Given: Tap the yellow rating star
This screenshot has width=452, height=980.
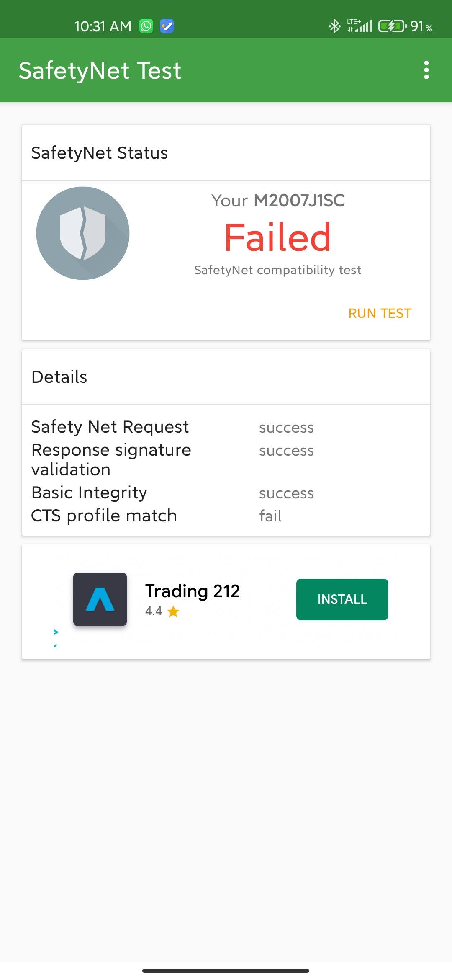Looking at the screenshot, I should [x=173, y=612].
